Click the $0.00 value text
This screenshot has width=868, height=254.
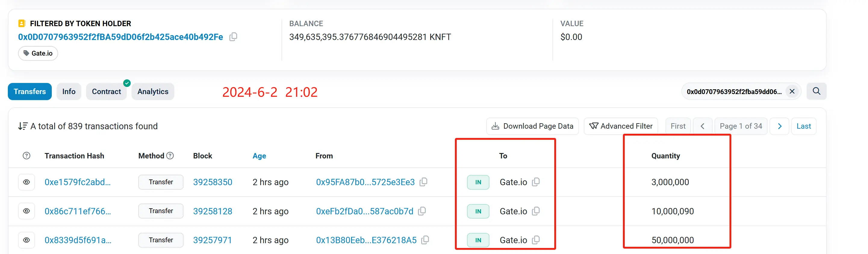[571, 37]
